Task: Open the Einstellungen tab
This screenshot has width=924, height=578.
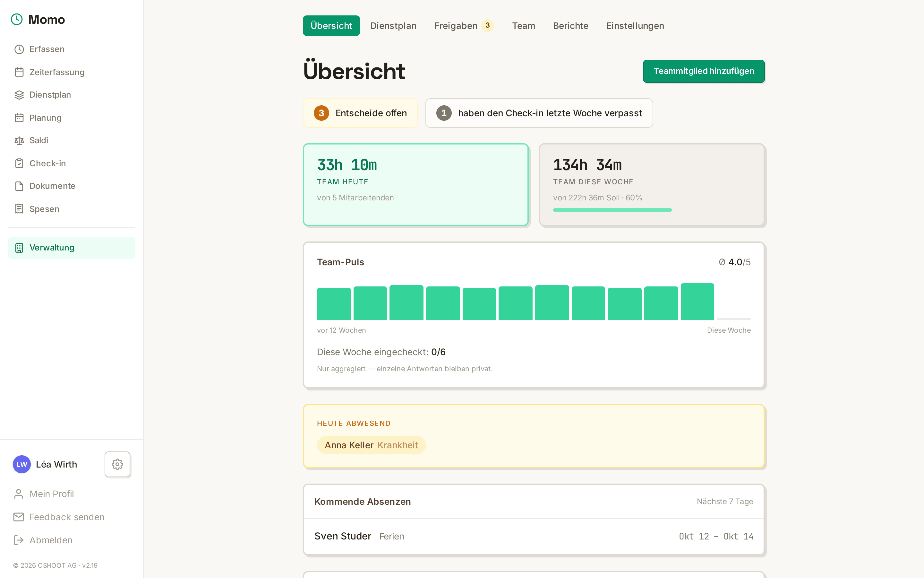Action: pos(635,26)
